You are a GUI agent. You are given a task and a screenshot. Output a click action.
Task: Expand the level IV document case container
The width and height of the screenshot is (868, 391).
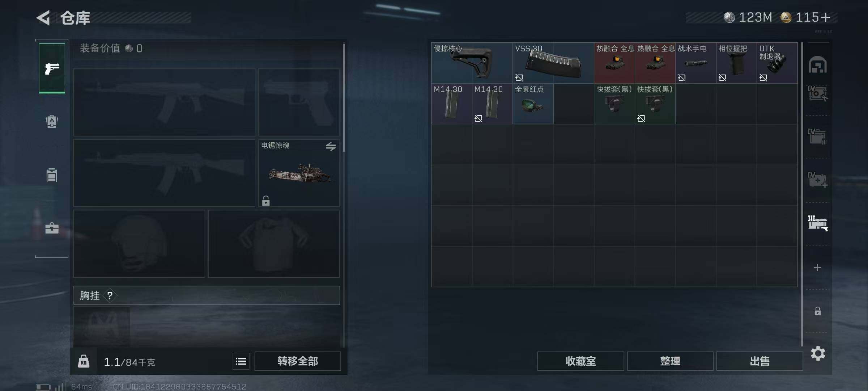click(x=818, y=136)
